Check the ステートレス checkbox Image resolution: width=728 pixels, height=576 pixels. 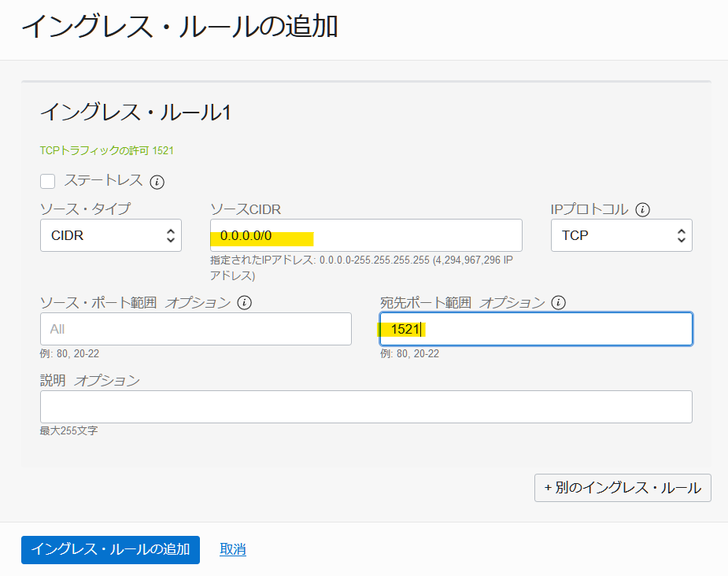[x=48, y=181]
